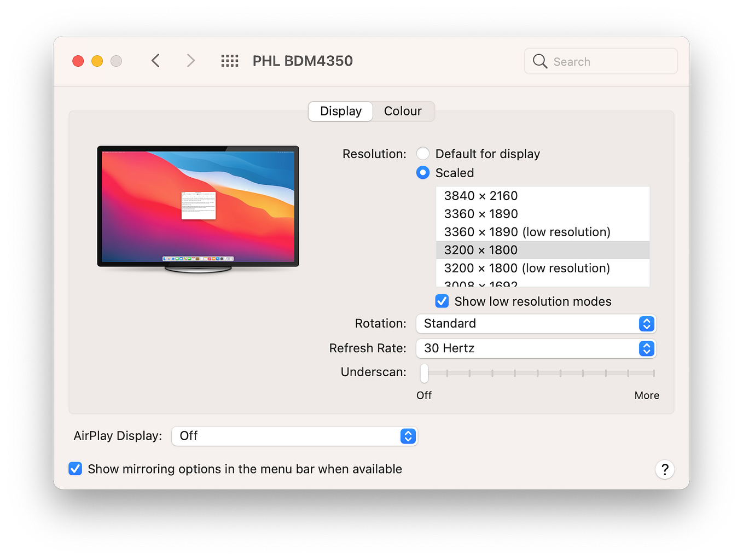Select the Default for display radio button
Viewport: 743px width, 560px height.
423,154
